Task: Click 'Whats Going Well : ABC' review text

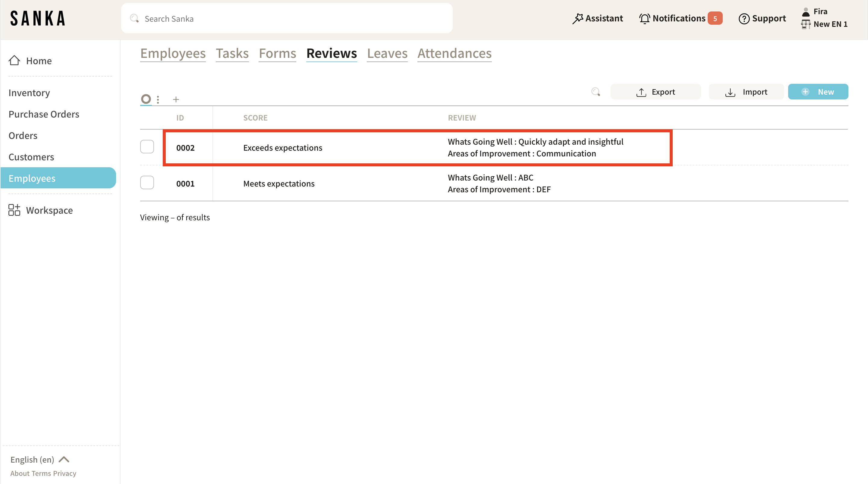Action: [x=491, y=177]
